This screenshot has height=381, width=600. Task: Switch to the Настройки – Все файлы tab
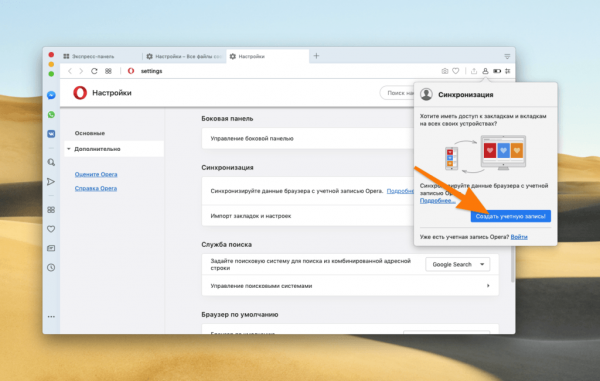point(184,56)
